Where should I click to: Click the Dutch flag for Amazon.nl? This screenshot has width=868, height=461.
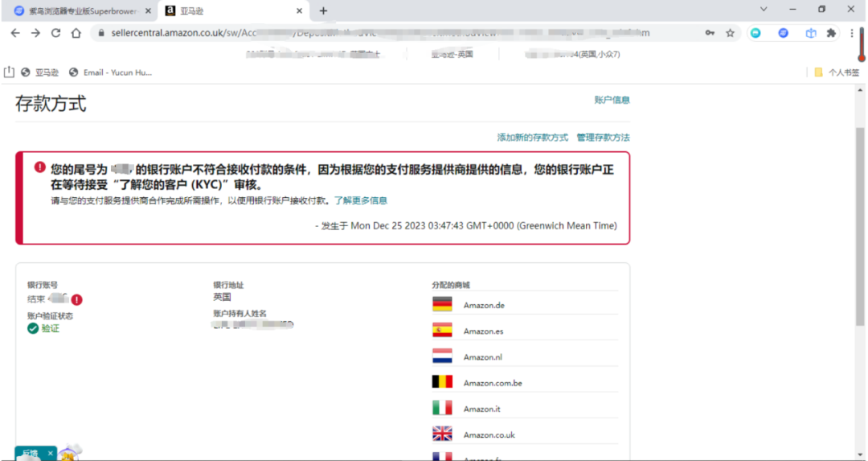tap(442, 356)
